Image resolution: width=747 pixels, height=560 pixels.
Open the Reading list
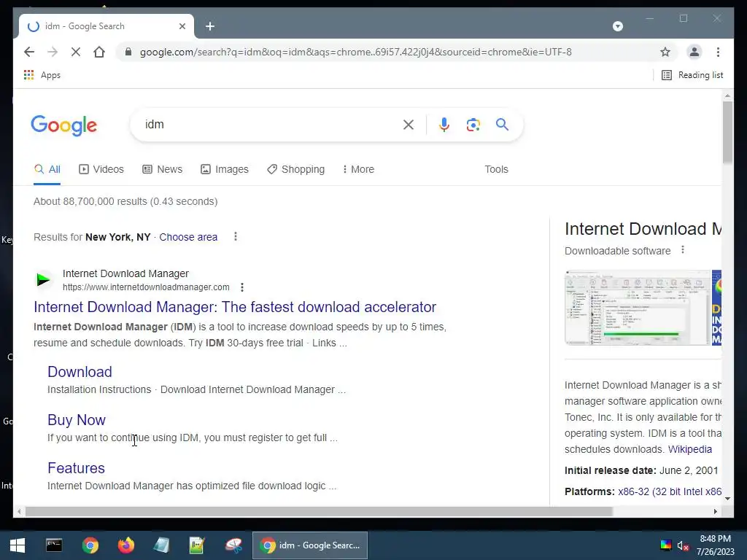pyautogui.click(x=692, y=75)
